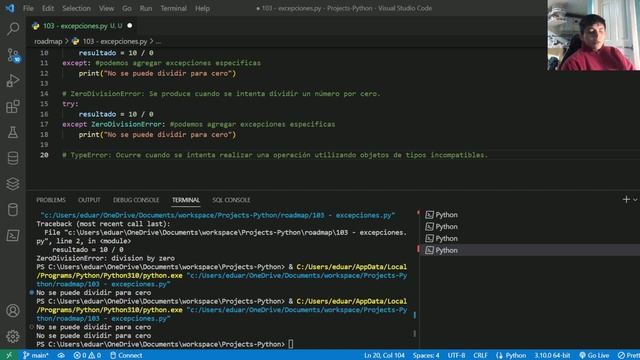The image size is (640, 360).
Task: Click the breadcrumb ellipsis symbol
Action: tap(158, 41)
